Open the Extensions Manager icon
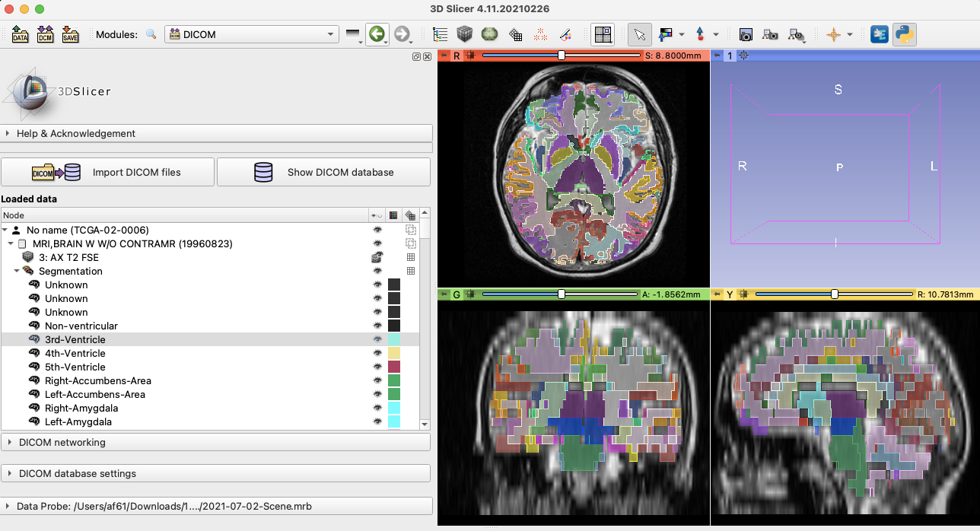 pos(880,34)
